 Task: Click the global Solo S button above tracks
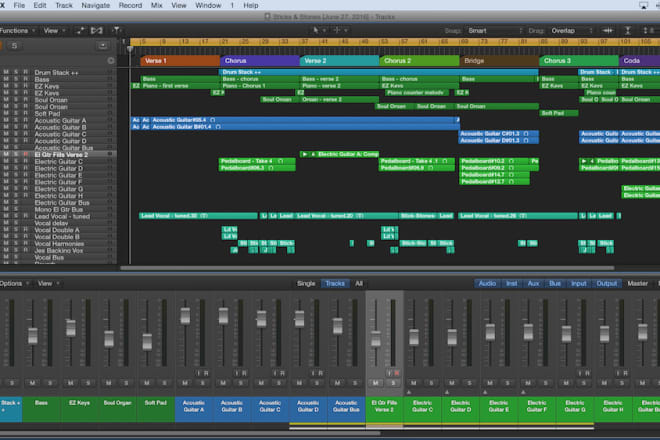coord(14,45)
